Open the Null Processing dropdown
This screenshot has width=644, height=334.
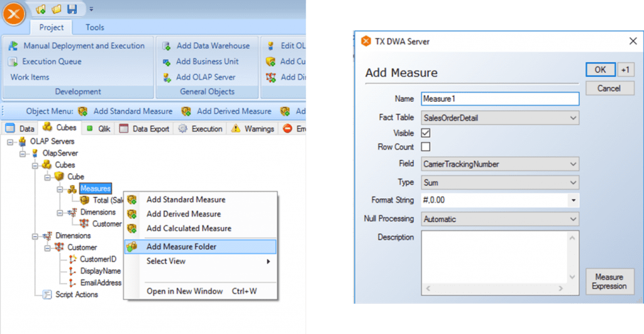tap(500, 219)
